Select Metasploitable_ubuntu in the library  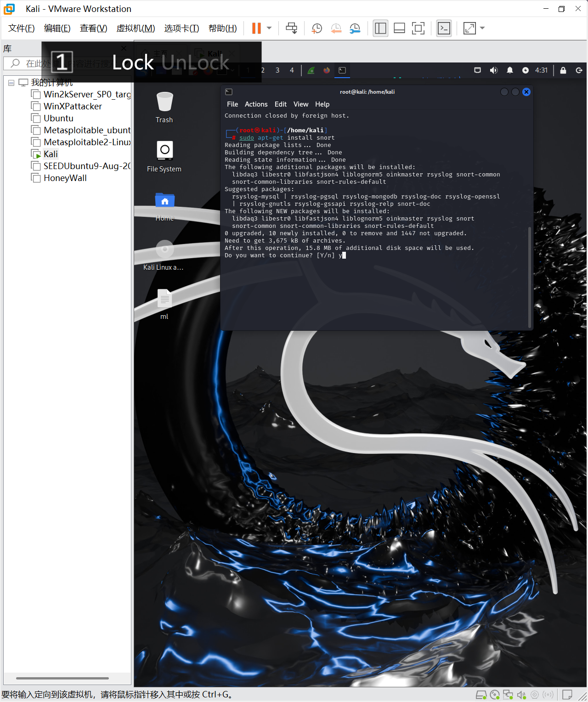pos(82,130)
